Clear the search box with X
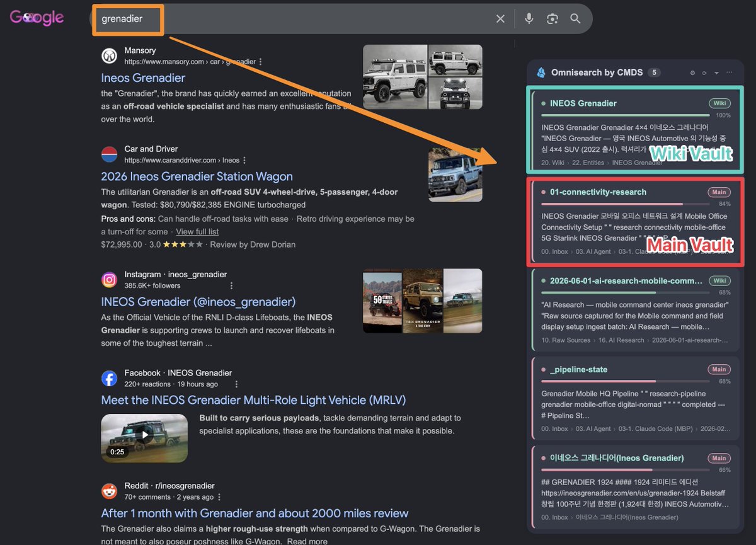Viewport: 756px width, 545px height. click(x=500, y=19)
